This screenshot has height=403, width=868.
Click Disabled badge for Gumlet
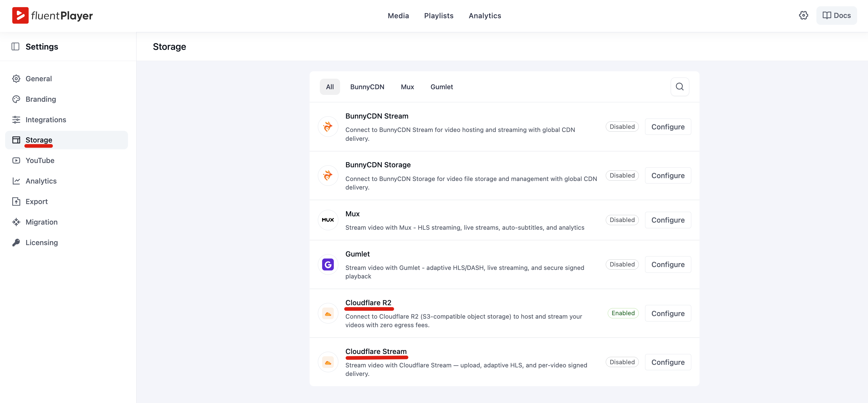pos(622,264)
